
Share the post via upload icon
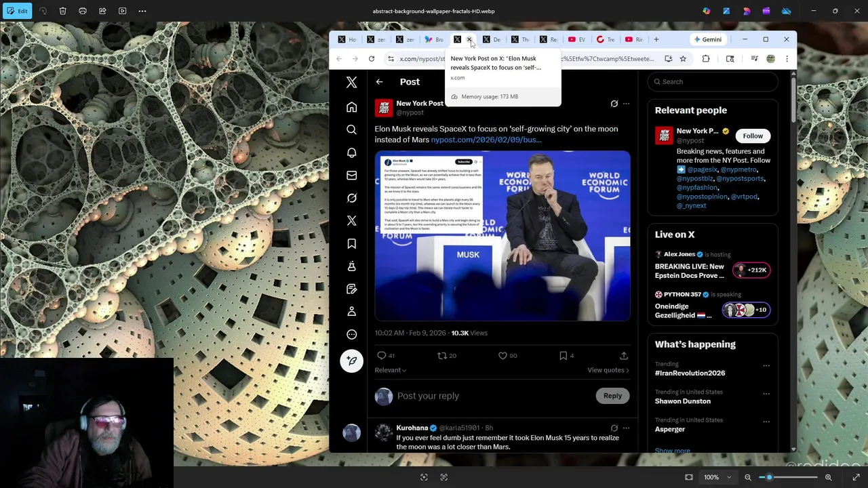pos(623,355)
